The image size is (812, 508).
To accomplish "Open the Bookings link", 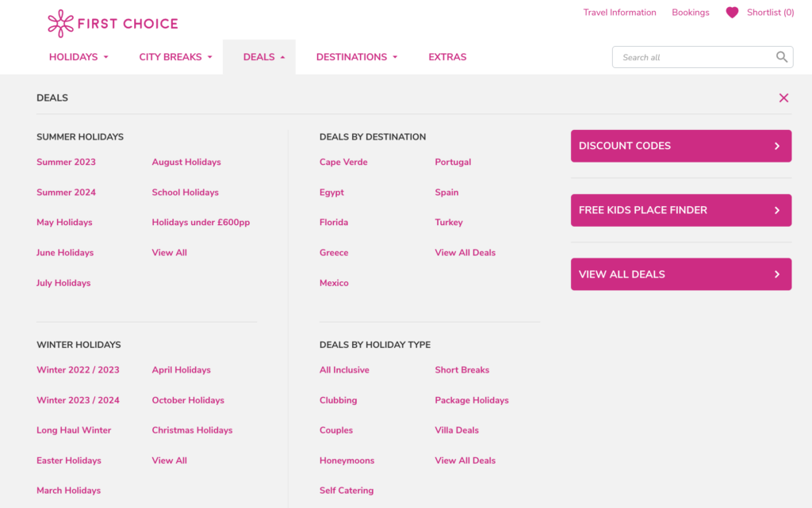I will pyautogui.click(x=691, y=13).
